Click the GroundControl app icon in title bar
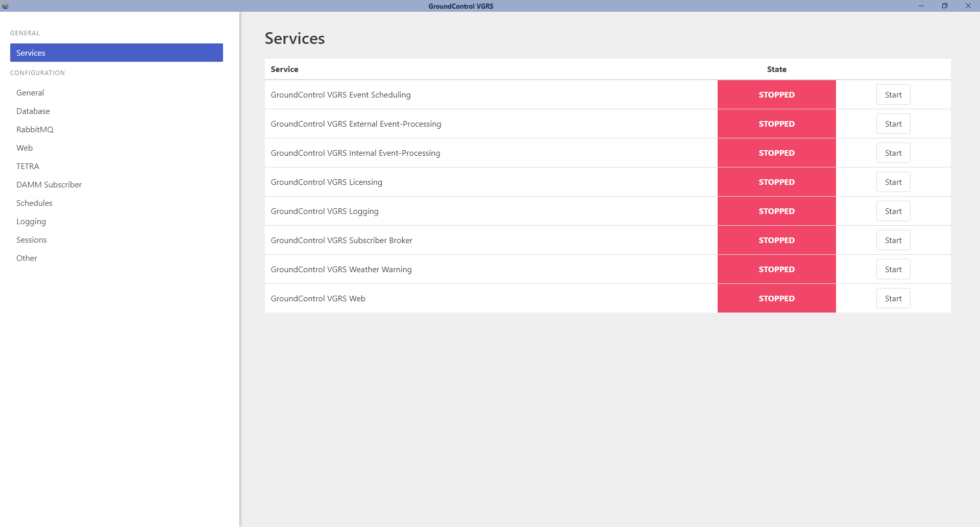The image size is (980, 527). [6, 6]
